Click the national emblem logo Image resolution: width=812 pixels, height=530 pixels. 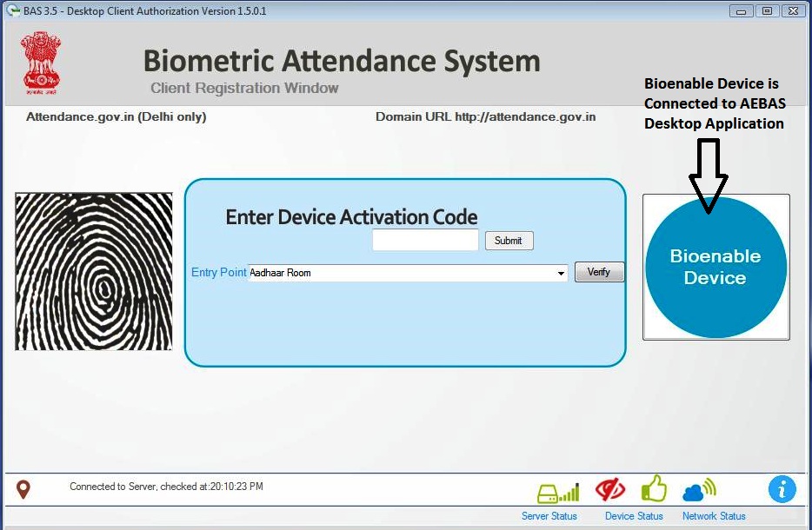41,61
